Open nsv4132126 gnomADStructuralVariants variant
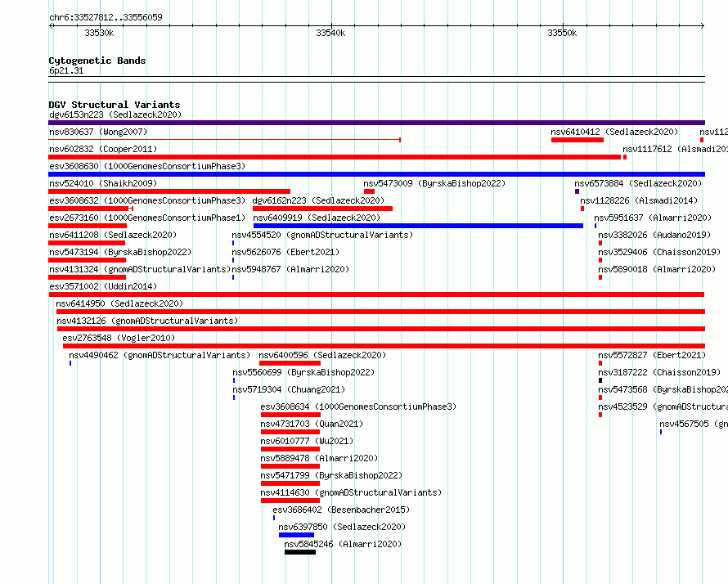The width and height of the screenshot is (728, 584). click(x=147, y=321)
